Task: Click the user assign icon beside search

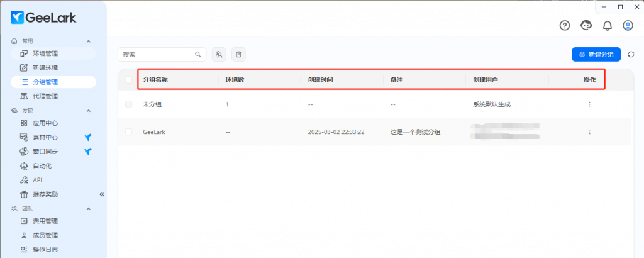Action: tap(219, 55)
